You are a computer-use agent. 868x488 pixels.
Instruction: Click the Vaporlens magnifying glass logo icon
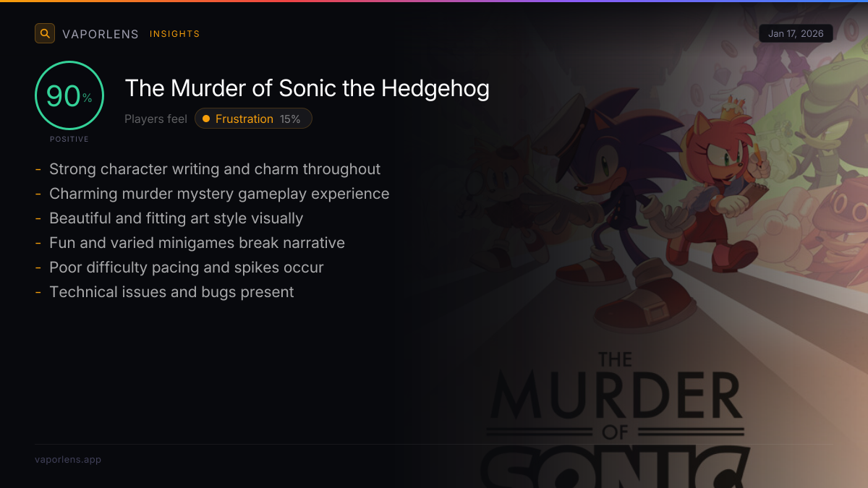45,33
